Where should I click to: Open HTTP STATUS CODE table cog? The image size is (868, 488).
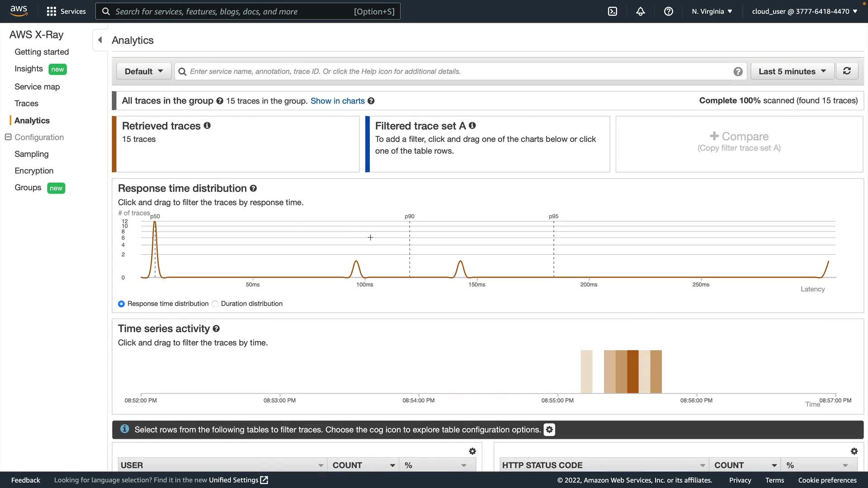tap(854, 451)
